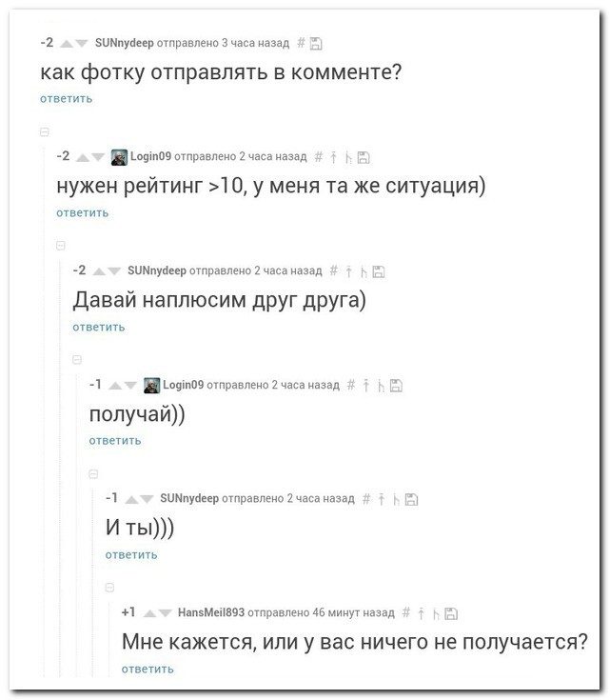Image resolution: width=610 pixels, height=700 pixels.
Task: Collapse replies below 'Давай наплюсим друг друга)'
Action: point(77,359)
